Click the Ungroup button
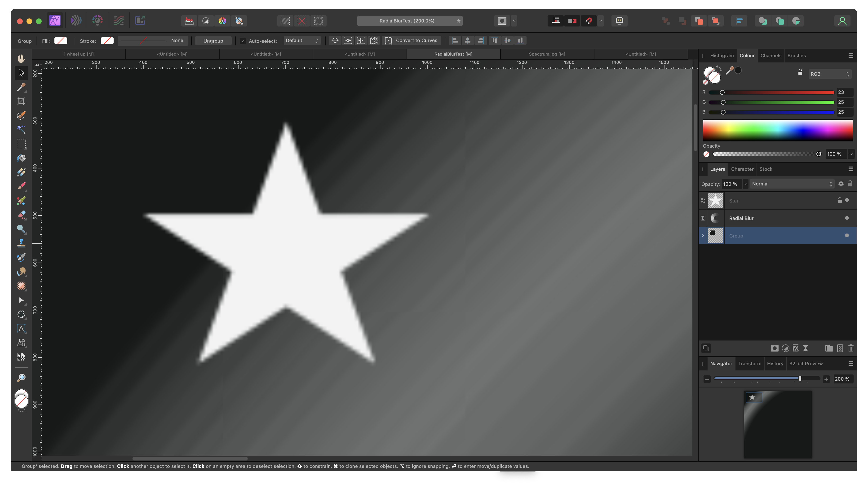 pyautogui.click(x=213, y=41)
